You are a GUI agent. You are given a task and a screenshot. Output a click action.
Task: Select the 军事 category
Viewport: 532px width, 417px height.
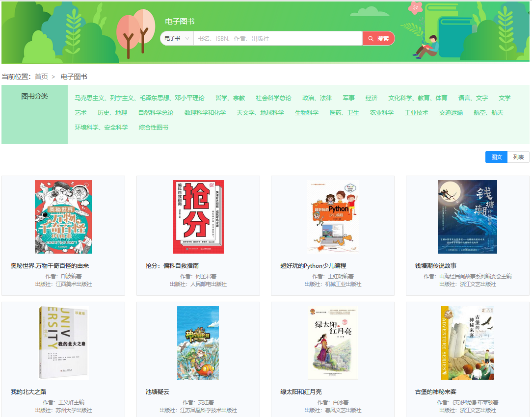coord(348,98)
